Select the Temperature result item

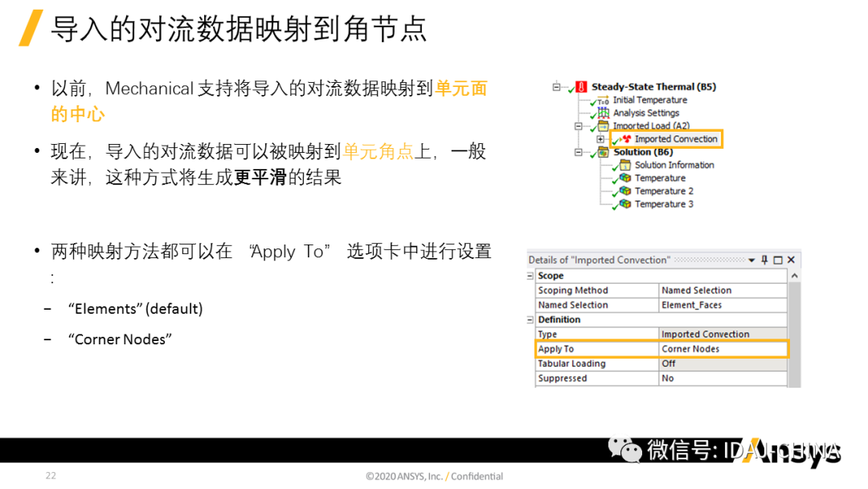[x=660, y=178]
